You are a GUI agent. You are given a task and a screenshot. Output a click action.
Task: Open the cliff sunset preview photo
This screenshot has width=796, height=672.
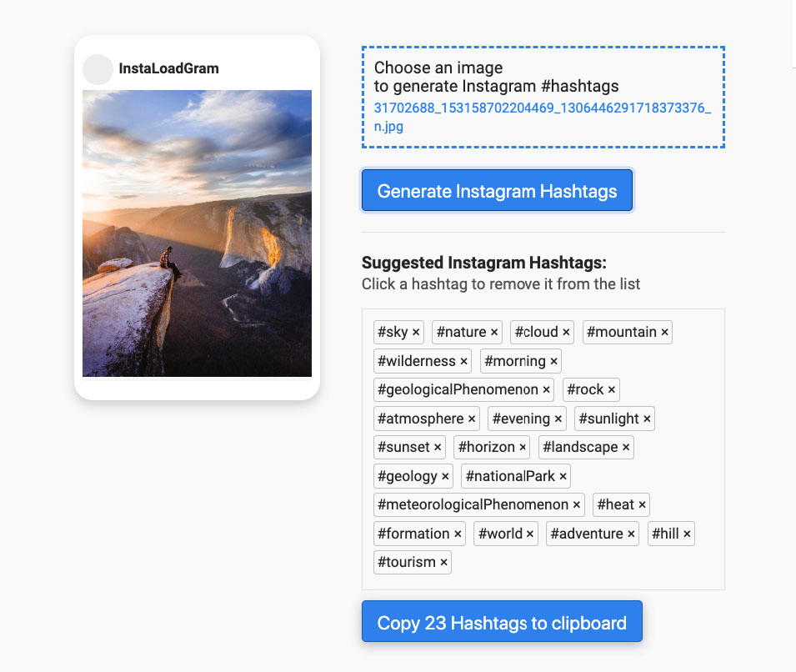[x=197, y=233]
